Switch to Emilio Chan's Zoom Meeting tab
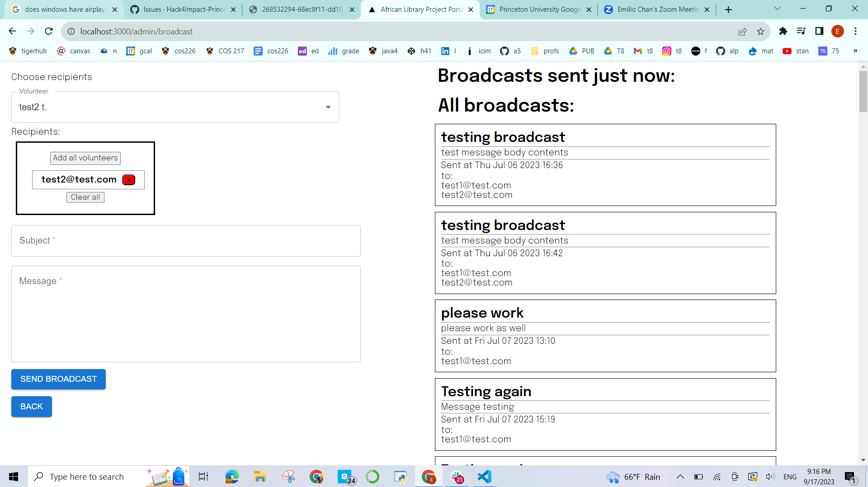This screenshot has width=868, height=487. tap(656, 9)
